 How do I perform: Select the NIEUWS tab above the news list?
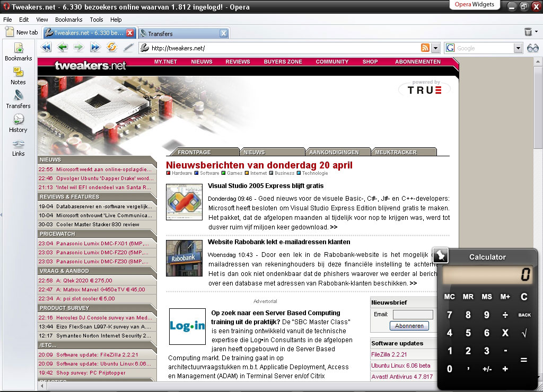[x=271, y=152]
